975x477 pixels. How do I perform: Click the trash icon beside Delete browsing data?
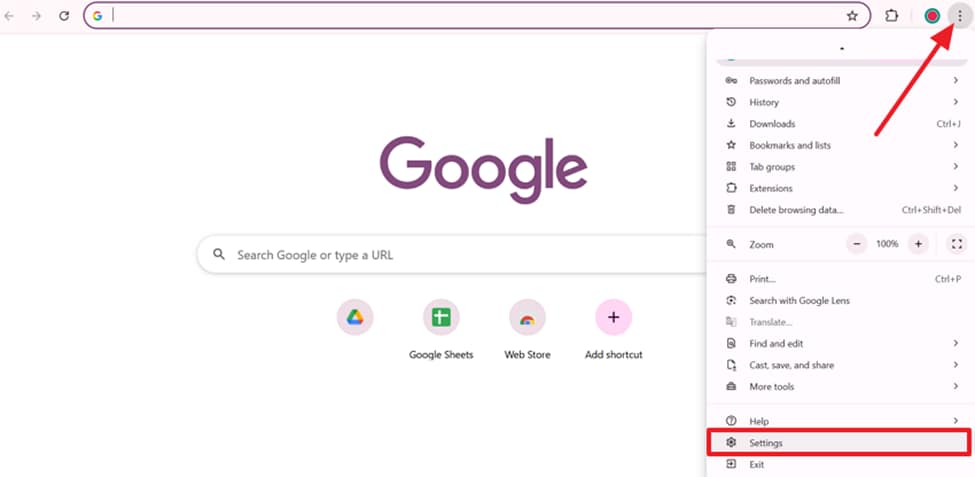731,210
